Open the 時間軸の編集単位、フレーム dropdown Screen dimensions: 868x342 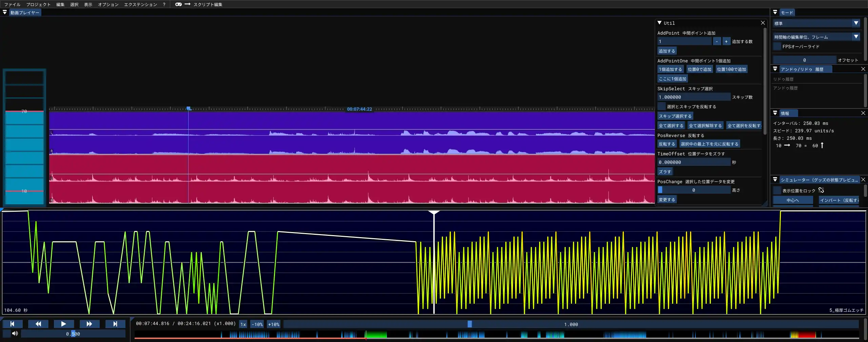[x=816, y=37]
